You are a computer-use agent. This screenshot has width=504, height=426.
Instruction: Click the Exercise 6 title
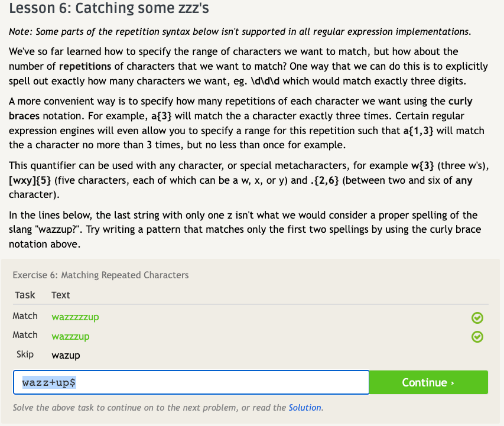(100, 275)
